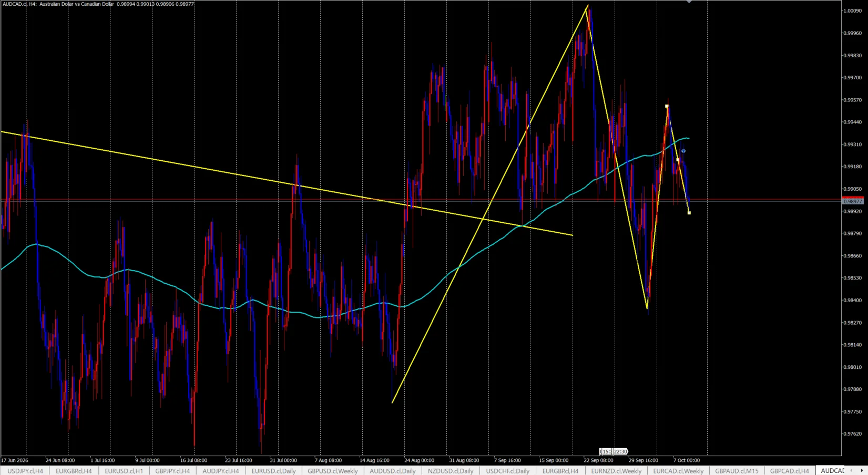Click the '24 Aug 00:00' time axis label
The height and width of the screenshot is (475, 868).
tap(419, 460)
